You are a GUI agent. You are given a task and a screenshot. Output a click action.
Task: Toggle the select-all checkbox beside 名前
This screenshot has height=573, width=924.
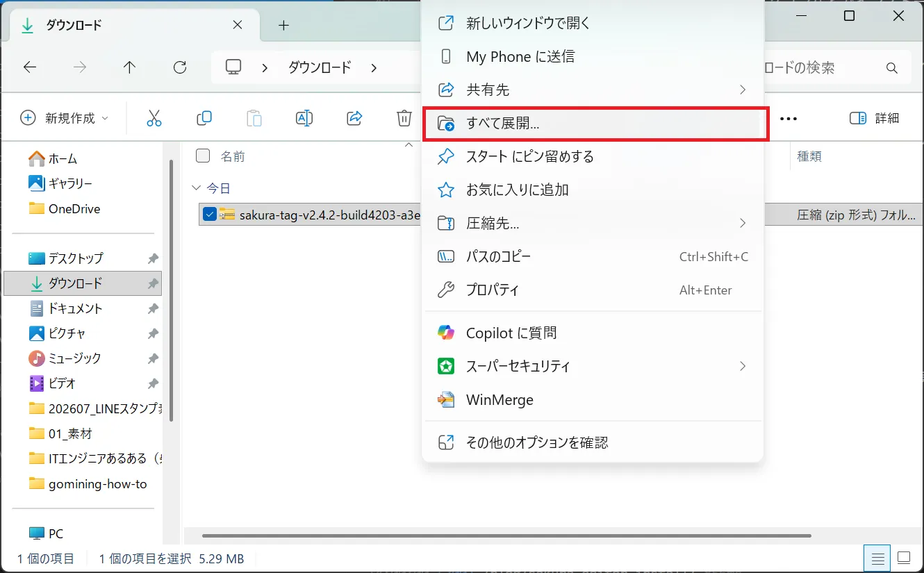click(x=203, y=156)
